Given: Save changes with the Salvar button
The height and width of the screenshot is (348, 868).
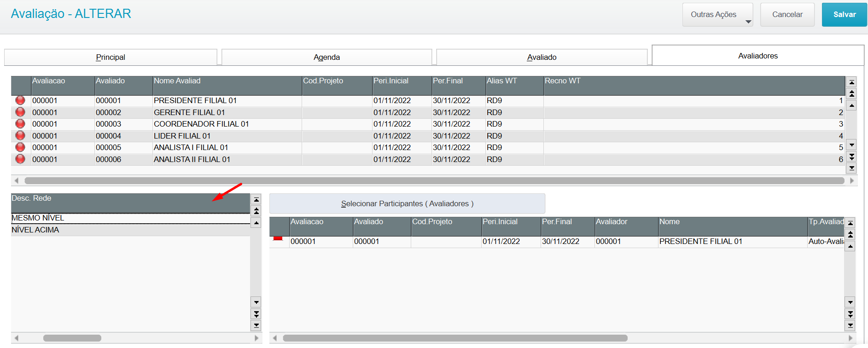Looking at the screenshot, I should tap(845, 15).
